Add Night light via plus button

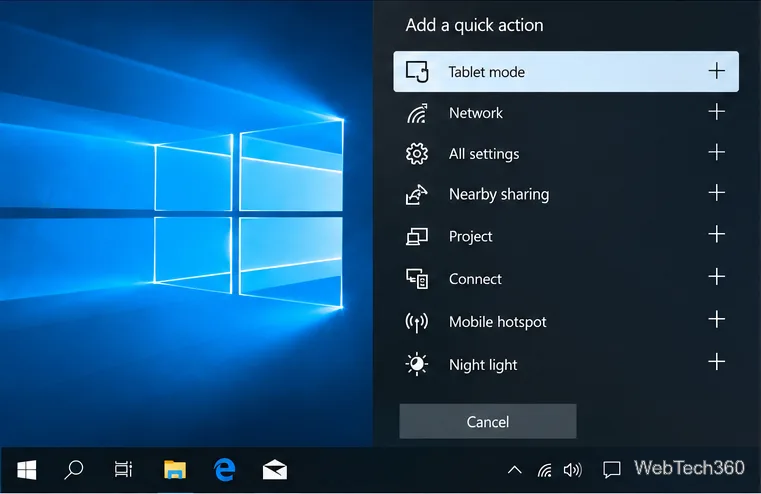pyautogui.click(x=716, y=362)
